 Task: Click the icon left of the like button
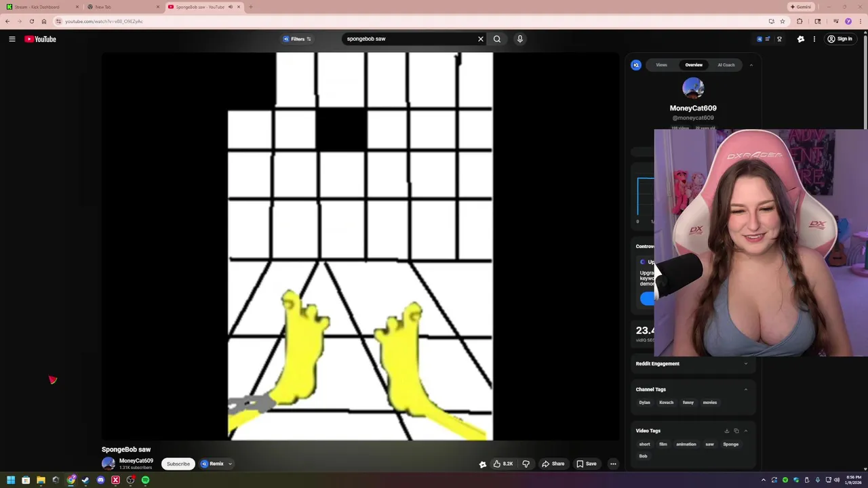click(483, 464)
